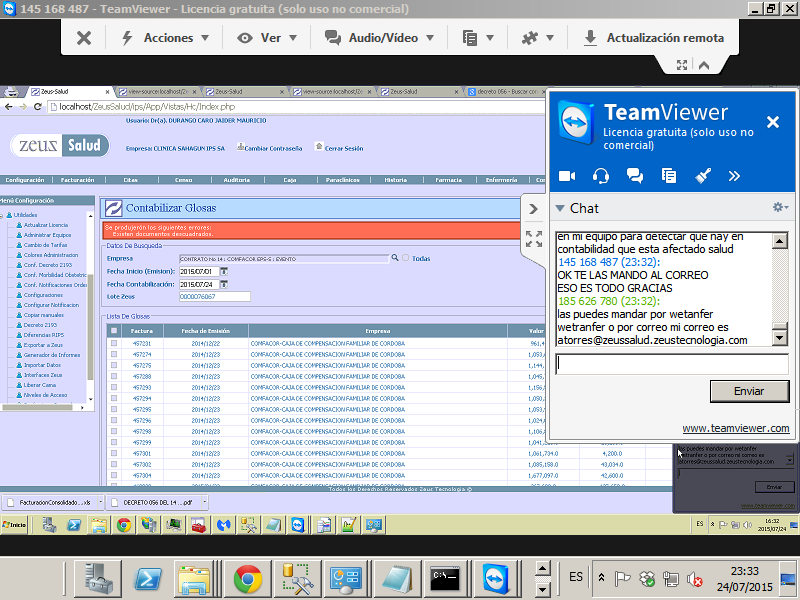Open Configuración menu in Zeus Salud
Image resolution: width=800 pixels, height=600 pixels.
[25, 180]
